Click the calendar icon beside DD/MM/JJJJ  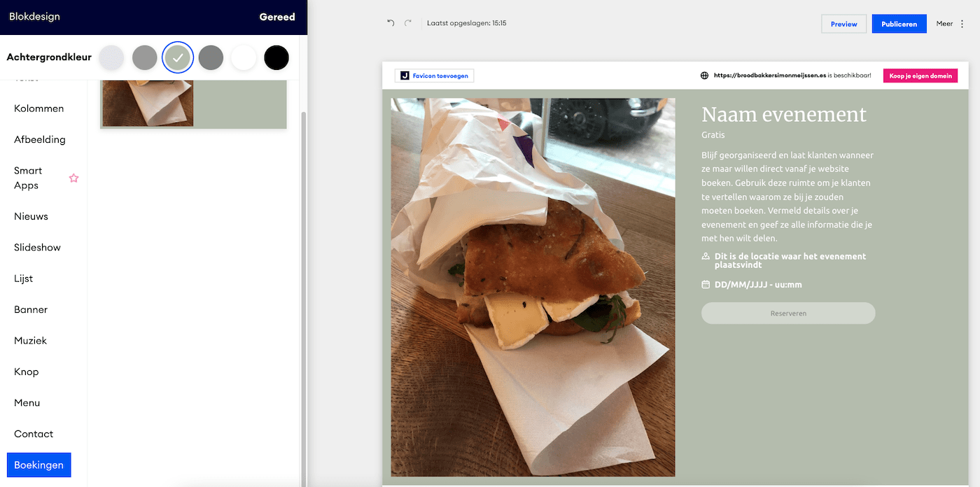[x=706, y=285]
